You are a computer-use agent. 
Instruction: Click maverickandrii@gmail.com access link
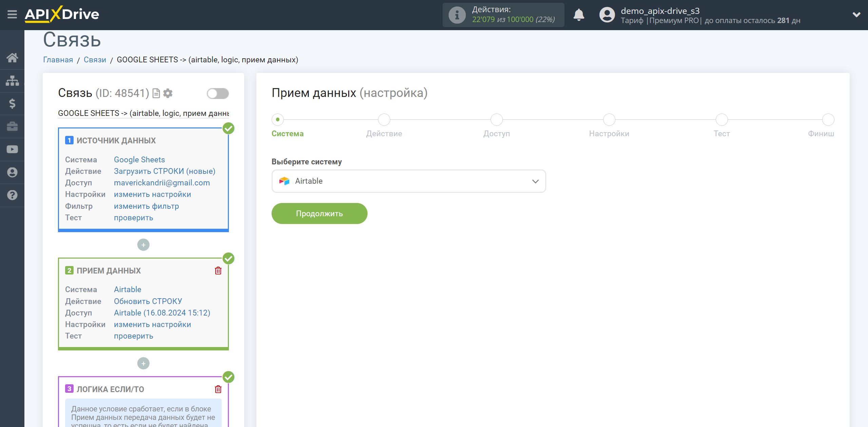click(162, 183)
